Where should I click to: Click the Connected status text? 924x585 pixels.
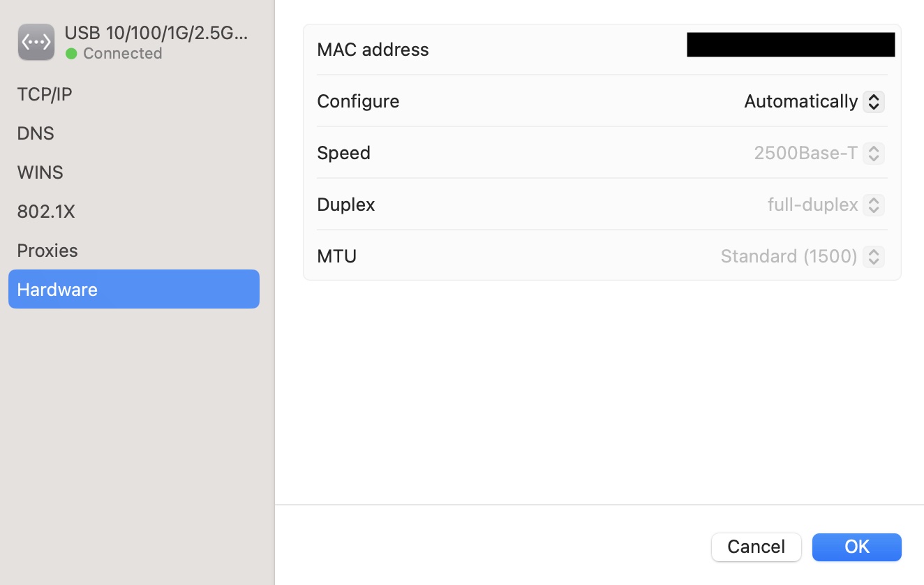(x=122, y=54)
